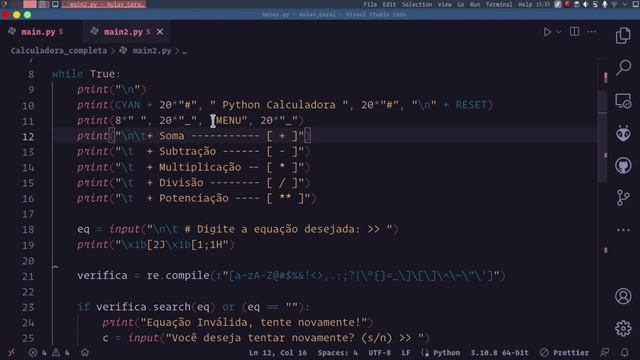Open the alien-face extension view icon
This screenshot has width=640, height=360.
(x=623, y=133)
